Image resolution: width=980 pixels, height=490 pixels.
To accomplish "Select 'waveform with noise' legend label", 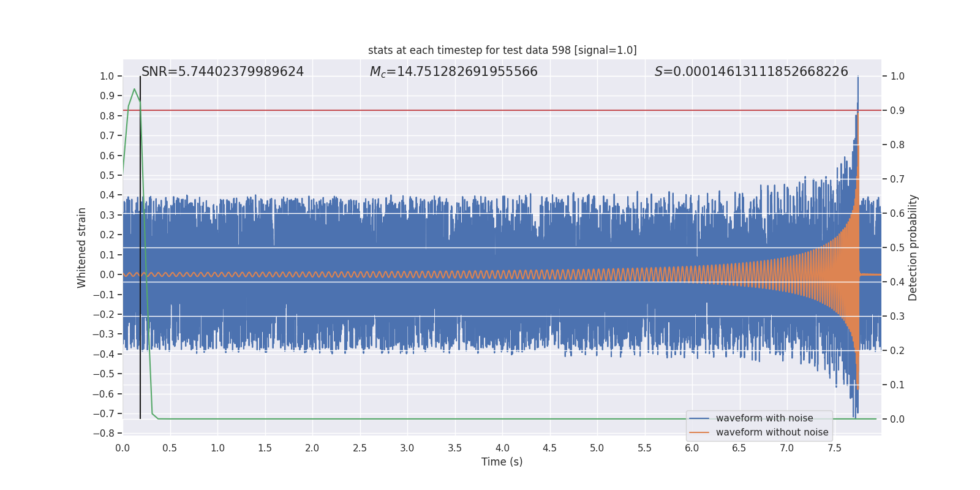I will tap(764, 418).
